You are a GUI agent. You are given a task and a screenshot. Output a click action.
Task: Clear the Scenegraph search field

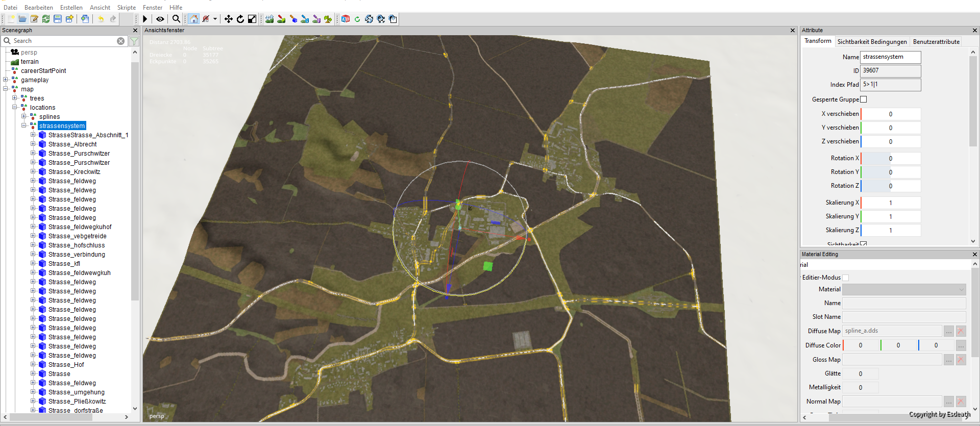tap(120, 41)
